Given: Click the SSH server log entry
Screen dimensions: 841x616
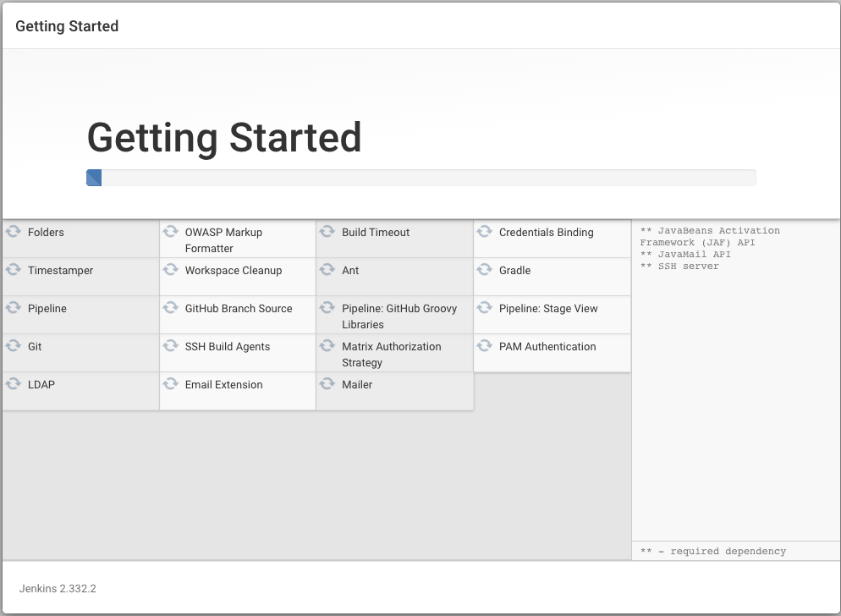Looking at the screenshot, I should pos(679,267).
